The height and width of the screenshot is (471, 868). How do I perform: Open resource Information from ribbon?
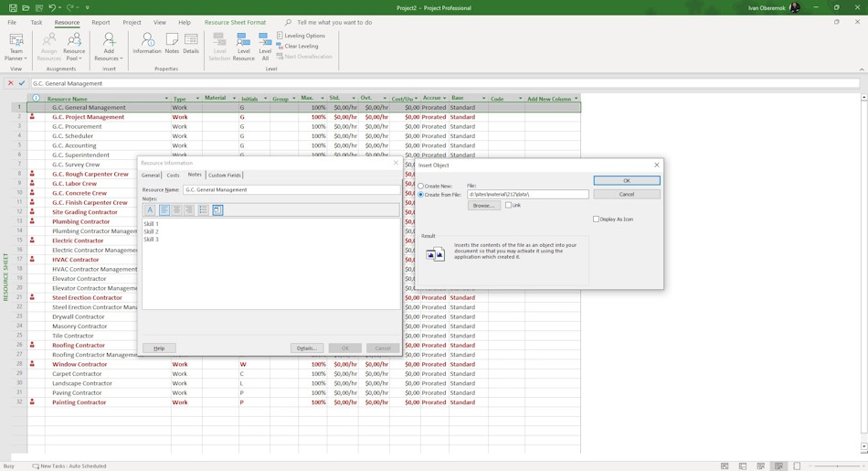point(147,43)
